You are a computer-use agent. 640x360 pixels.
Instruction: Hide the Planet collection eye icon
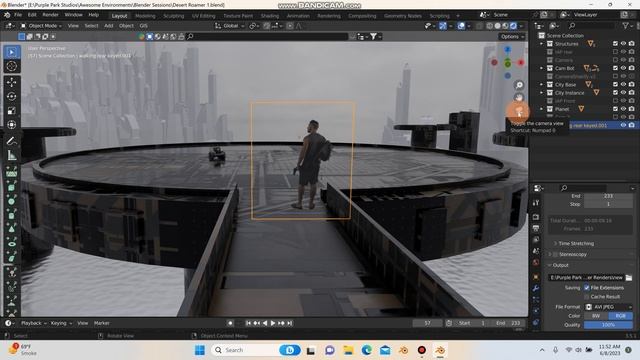[623, 109]
